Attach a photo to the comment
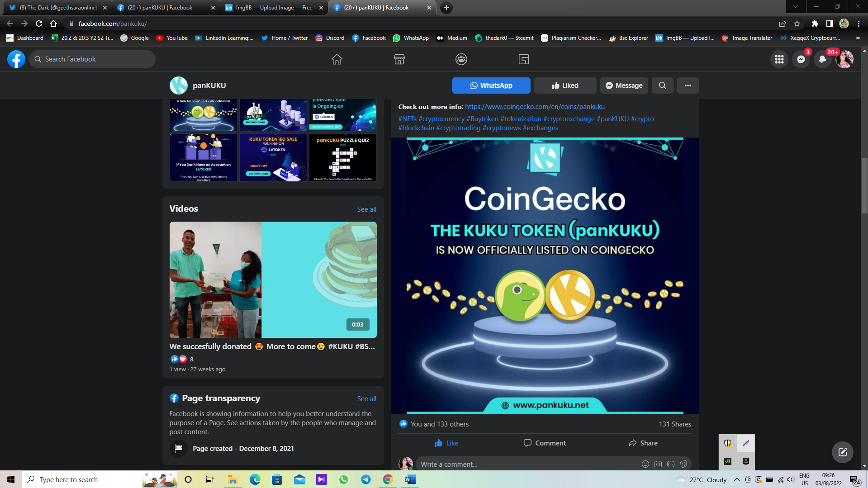 click(x=658, y=464)
